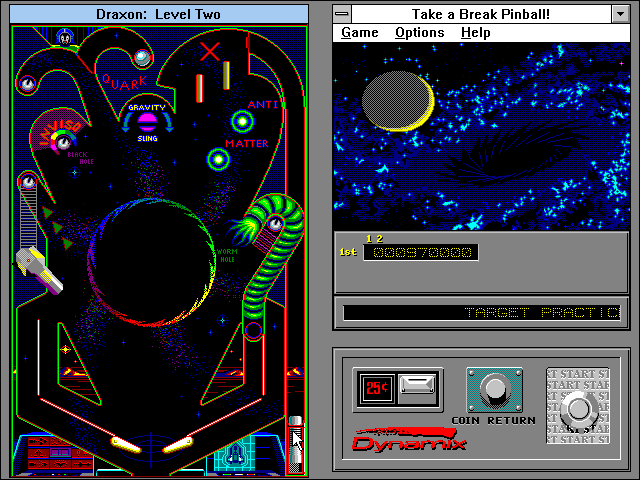Click the MATTER label text
The width and height of the screenshot is (640, 480).
247,144
